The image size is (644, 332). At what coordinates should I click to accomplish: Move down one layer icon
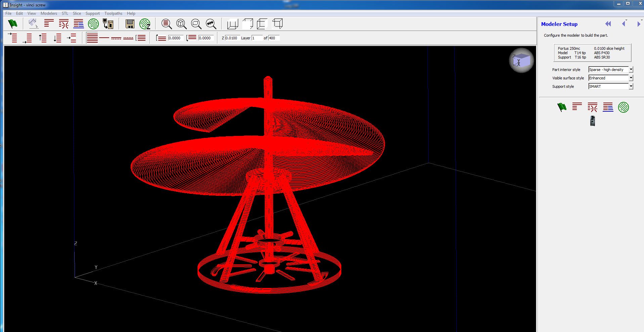(x=57, y=38)
